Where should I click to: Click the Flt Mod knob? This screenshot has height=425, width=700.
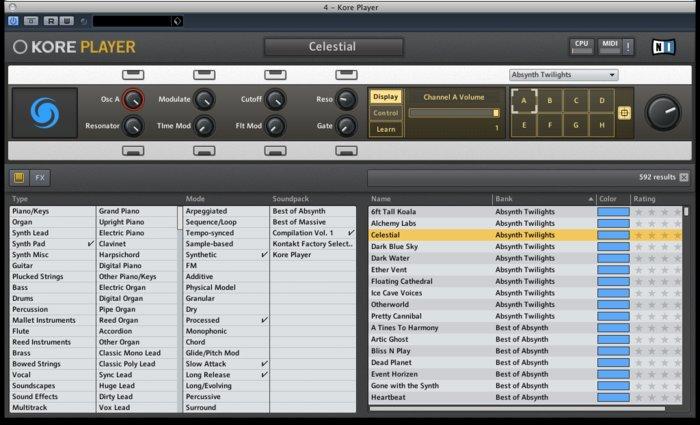(275, 126)
